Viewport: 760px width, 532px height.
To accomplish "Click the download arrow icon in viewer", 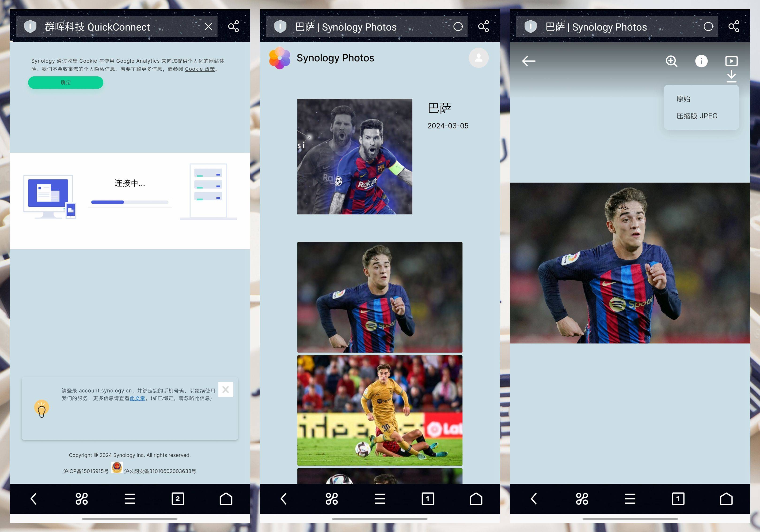I will coord(732,76).
